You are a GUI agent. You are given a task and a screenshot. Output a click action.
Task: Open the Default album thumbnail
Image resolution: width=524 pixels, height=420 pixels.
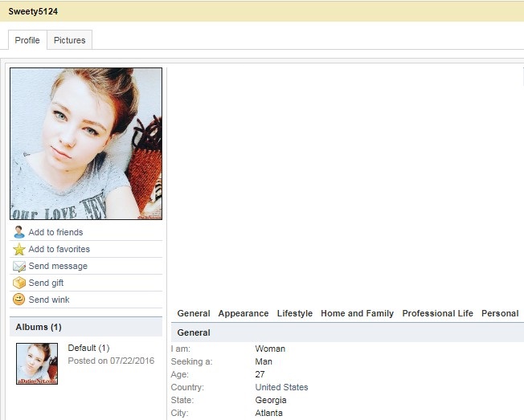[37, 364]
